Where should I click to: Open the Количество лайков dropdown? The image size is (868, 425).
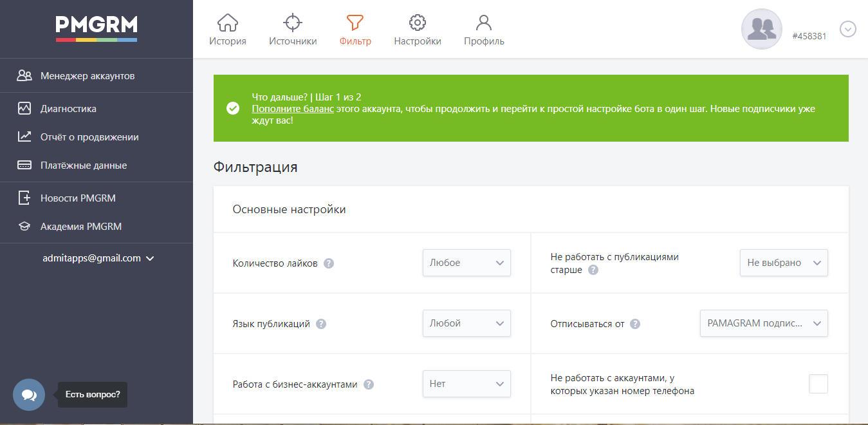pyautogui.click(x=466, y=263)
